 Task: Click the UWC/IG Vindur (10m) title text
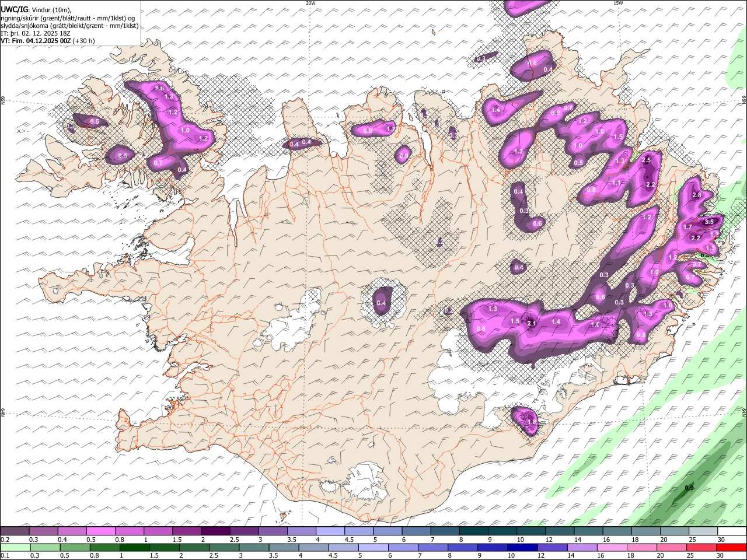pos(36,9)
